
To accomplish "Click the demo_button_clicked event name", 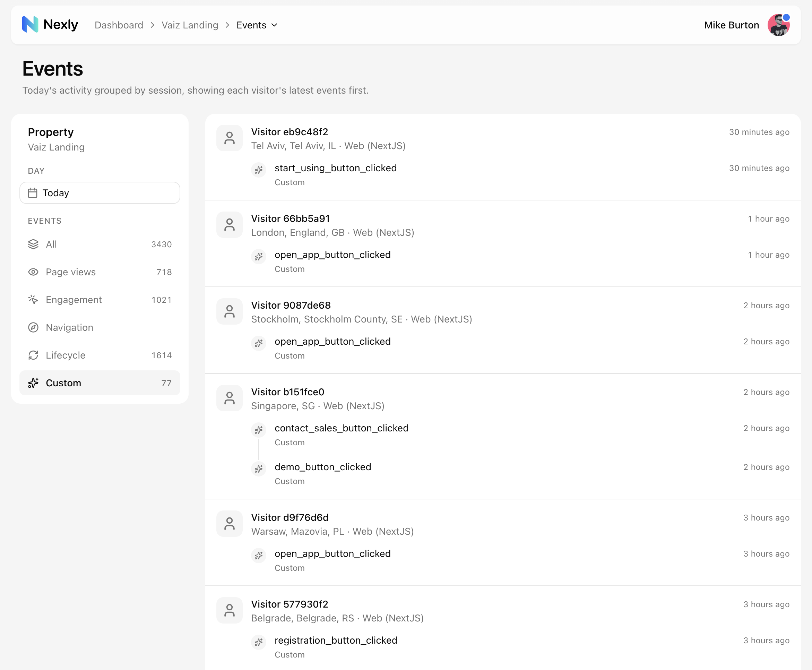I will click(323, 467).
